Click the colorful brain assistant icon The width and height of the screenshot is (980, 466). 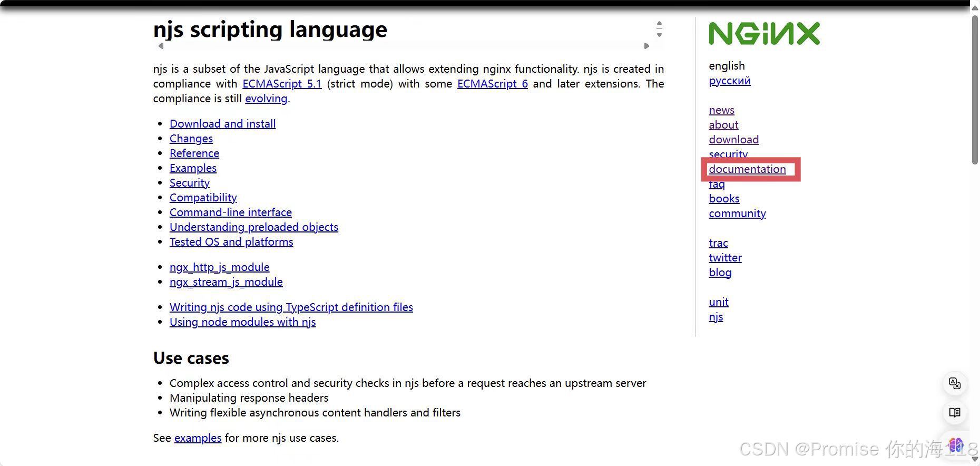point(956,445)
